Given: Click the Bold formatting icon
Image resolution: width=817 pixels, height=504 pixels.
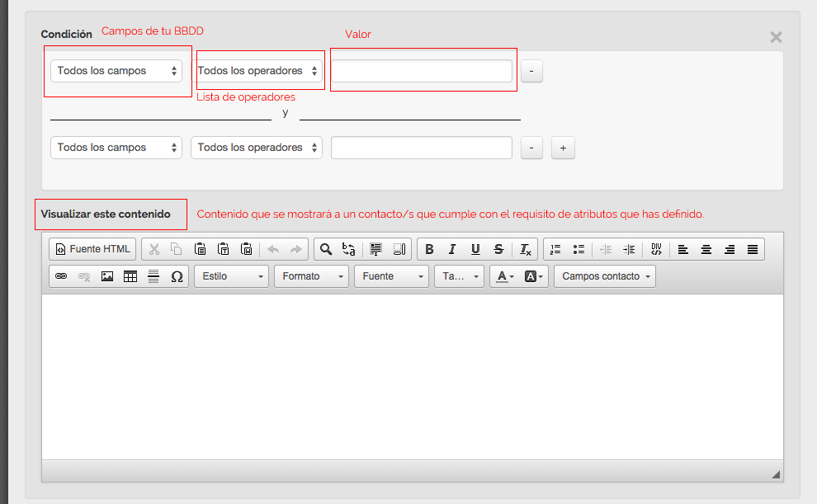Looking at the screenshot, I should click(429, 249).
